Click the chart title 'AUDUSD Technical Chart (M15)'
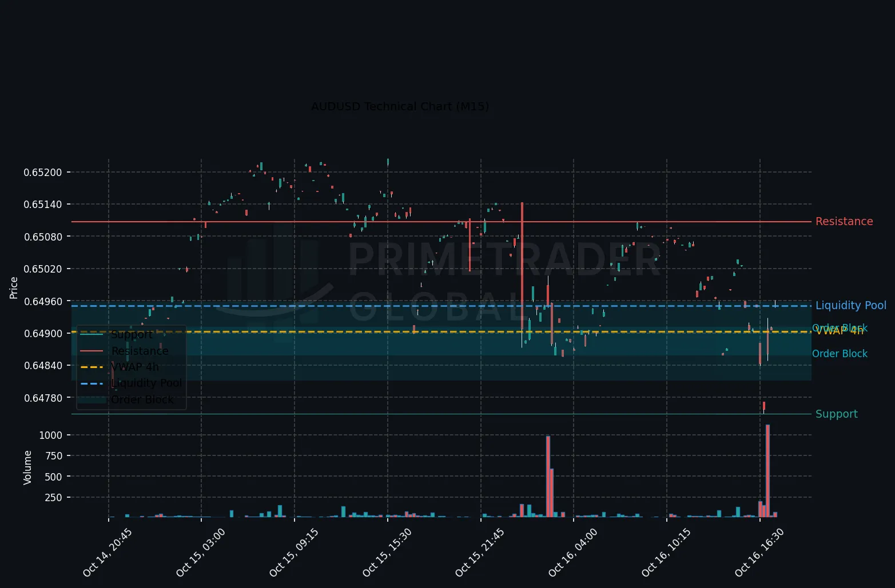Image resolution: width=895 pixels, height=588 pixels. pos(400,107)
